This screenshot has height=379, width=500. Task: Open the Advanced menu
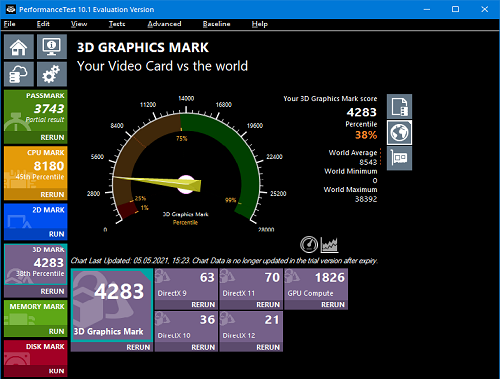[164, 24]
